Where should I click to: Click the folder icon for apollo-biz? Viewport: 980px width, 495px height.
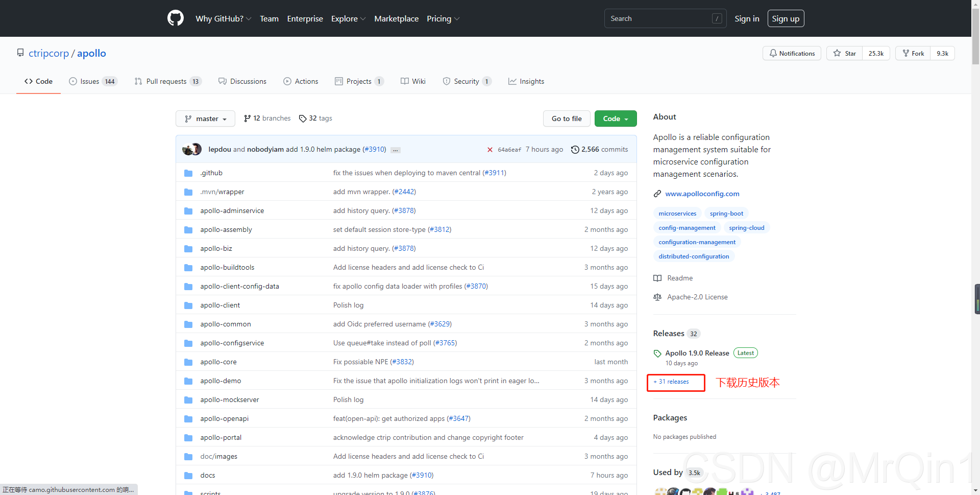click(x=188, y=249)
